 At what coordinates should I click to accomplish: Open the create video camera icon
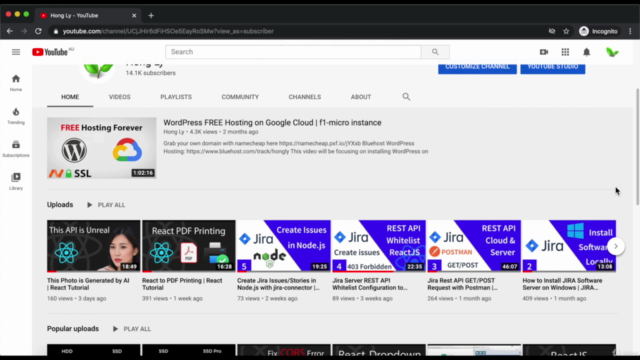pyautogui.click(x=544, y=52)
